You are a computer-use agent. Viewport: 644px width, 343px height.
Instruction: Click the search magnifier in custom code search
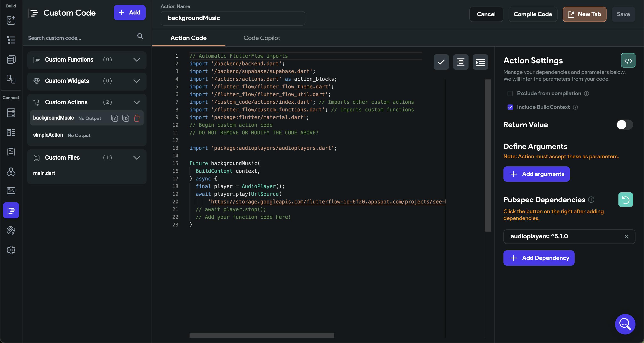pos(141,36)
